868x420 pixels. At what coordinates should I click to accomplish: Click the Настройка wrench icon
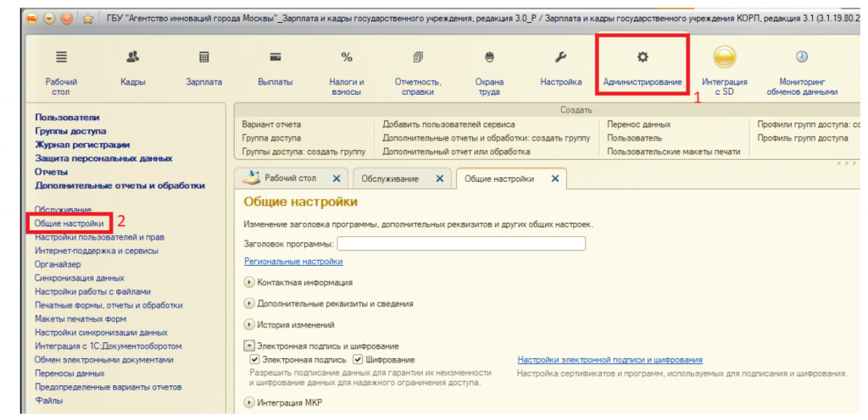point(560,58)
